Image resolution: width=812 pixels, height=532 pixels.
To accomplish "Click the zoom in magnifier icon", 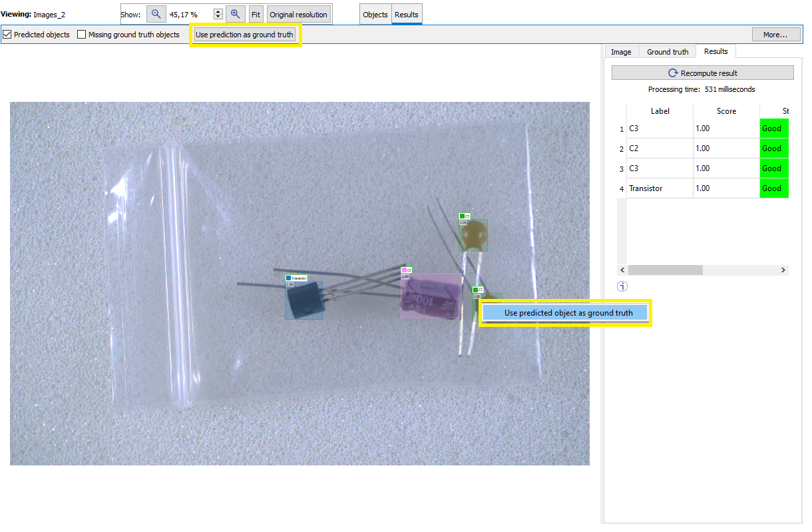I will click(235, 14).
